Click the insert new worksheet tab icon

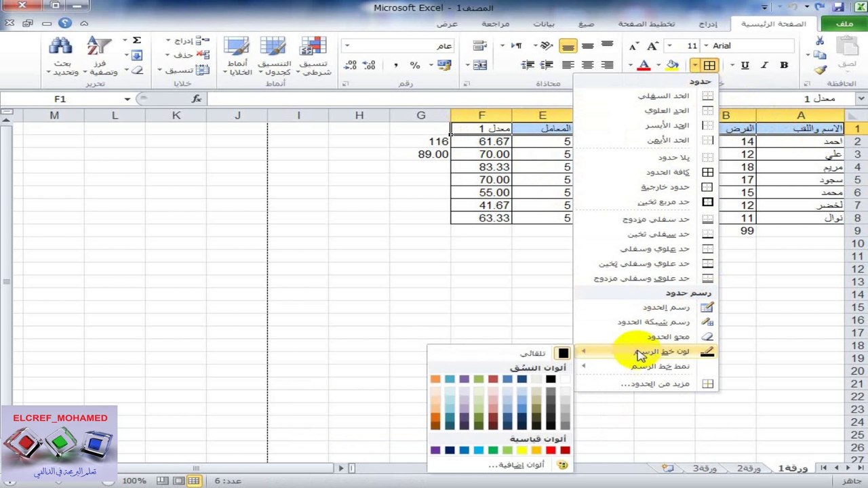coord(668,468)
